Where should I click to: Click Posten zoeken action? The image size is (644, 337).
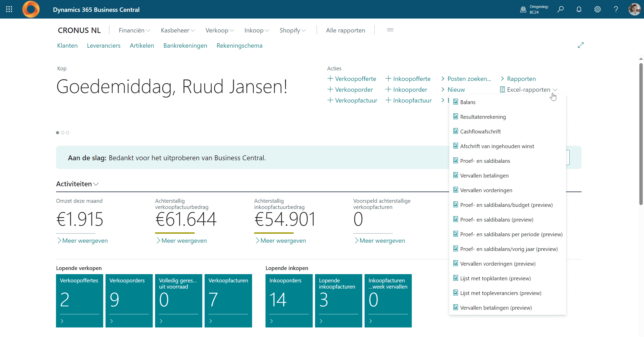[466, 79]
